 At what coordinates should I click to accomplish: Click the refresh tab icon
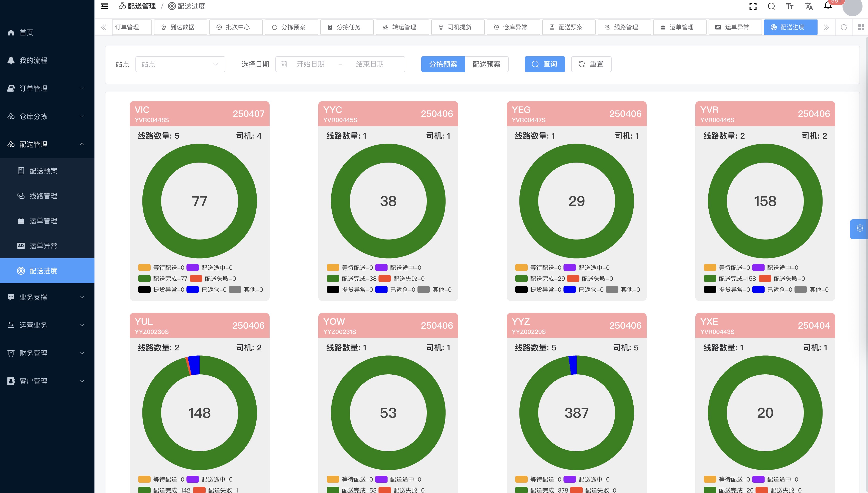(844, 27)
